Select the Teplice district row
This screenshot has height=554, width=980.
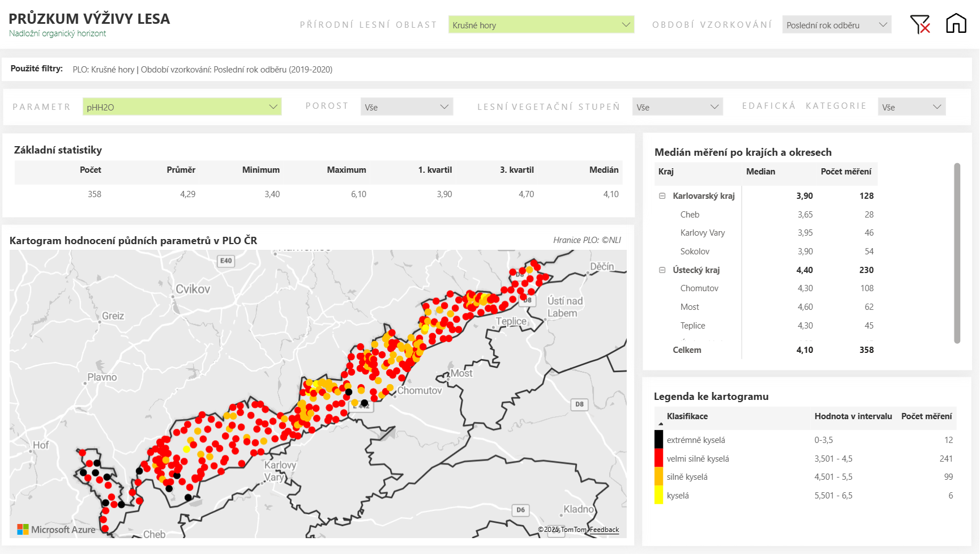pyautogui.click(x=766, y=326)
